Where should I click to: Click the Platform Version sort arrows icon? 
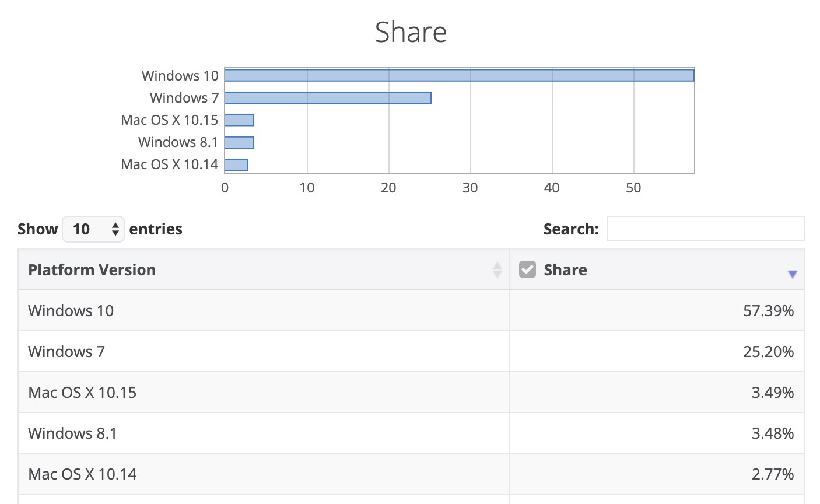tap(497, 270)
